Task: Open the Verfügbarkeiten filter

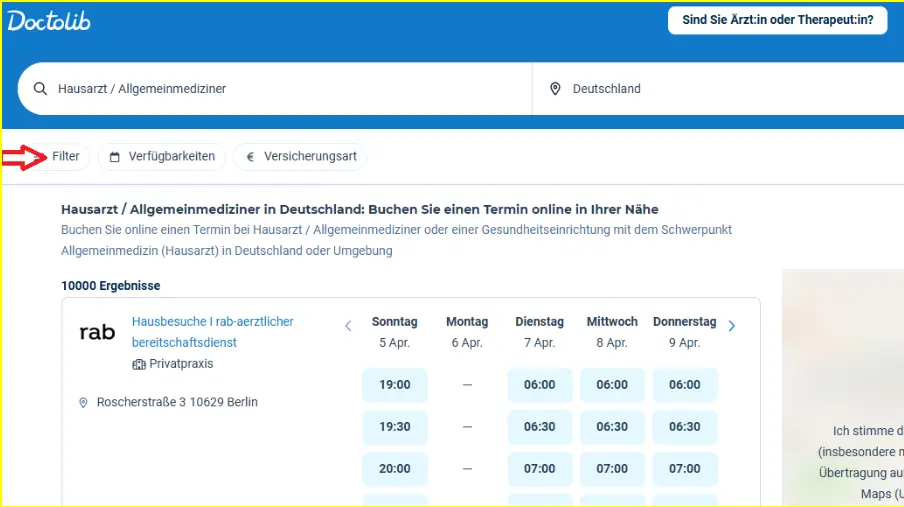Action: click(x=161, y=157)
